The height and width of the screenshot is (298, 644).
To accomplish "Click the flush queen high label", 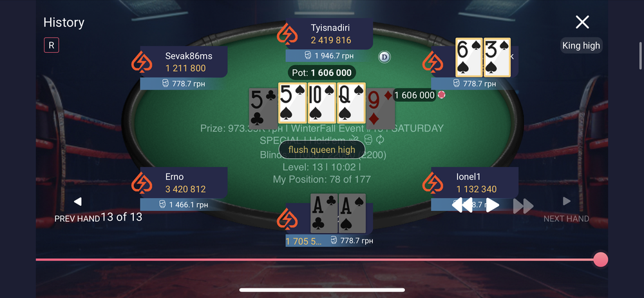I will point(321,150).
